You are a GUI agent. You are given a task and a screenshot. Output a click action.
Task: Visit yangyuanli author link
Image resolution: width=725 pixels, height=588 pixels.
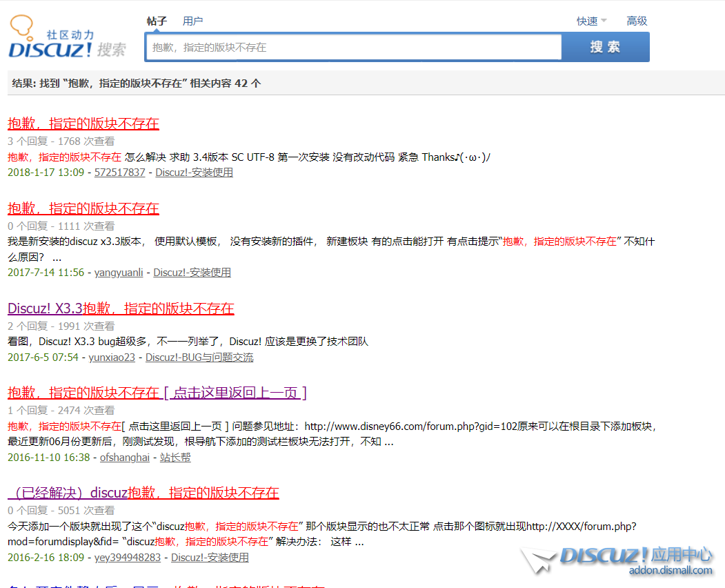pyautogui.click(x=119, y=273)
